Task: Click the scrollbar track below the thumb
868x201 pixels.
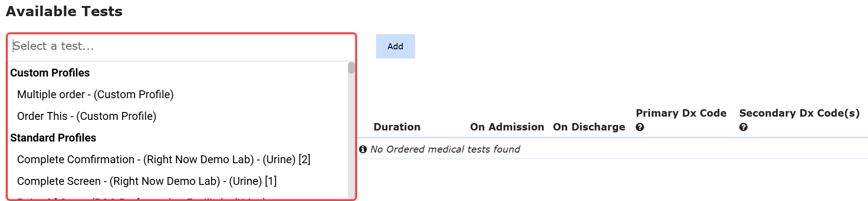Action: pyautogui.click(x=351, y=138)
